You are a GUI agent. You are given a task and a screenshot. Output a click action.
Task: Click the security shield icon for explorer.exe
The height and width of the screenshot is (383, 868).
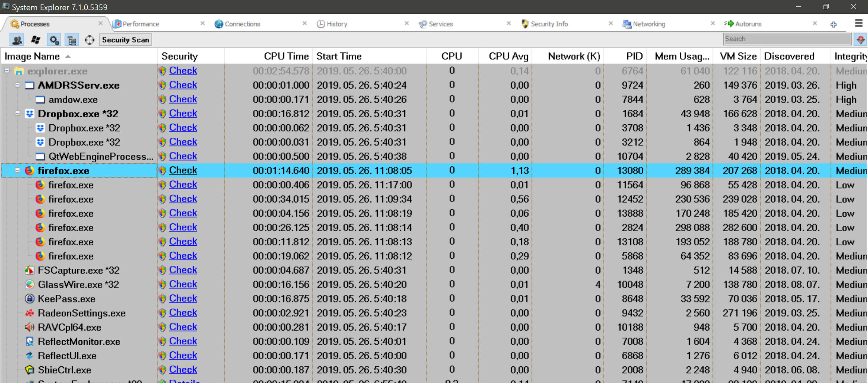click(162, 71)
